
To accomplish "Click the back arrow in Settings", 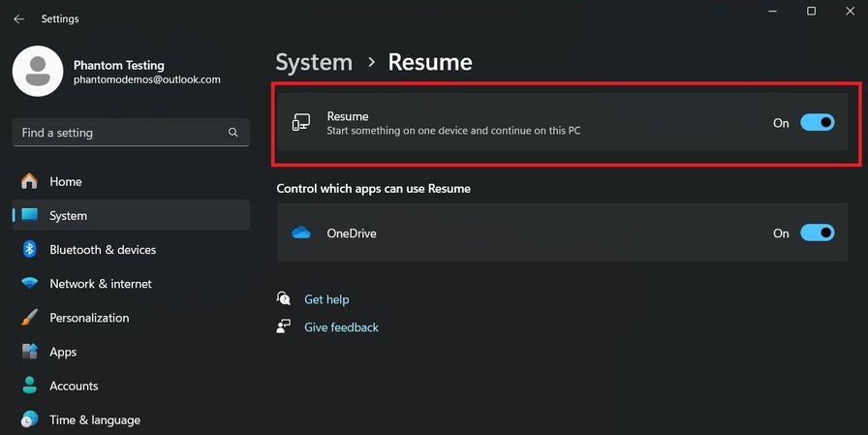I will 18,19.
